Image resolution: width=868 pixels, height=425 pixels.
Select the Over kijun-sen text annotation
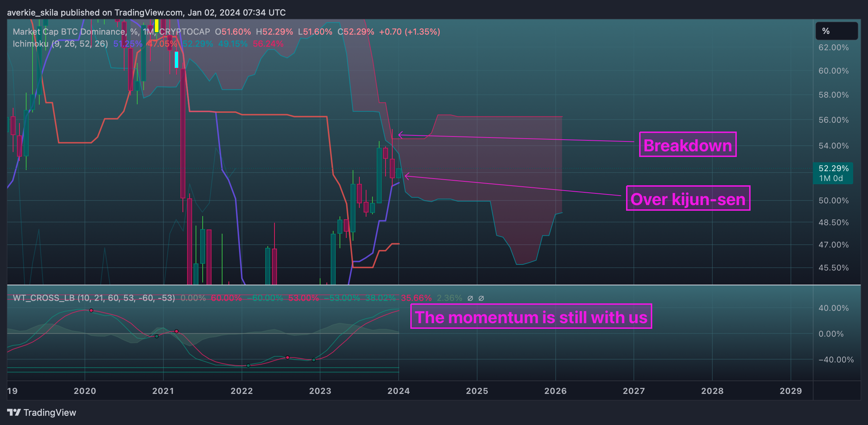[x=688, y=198]
